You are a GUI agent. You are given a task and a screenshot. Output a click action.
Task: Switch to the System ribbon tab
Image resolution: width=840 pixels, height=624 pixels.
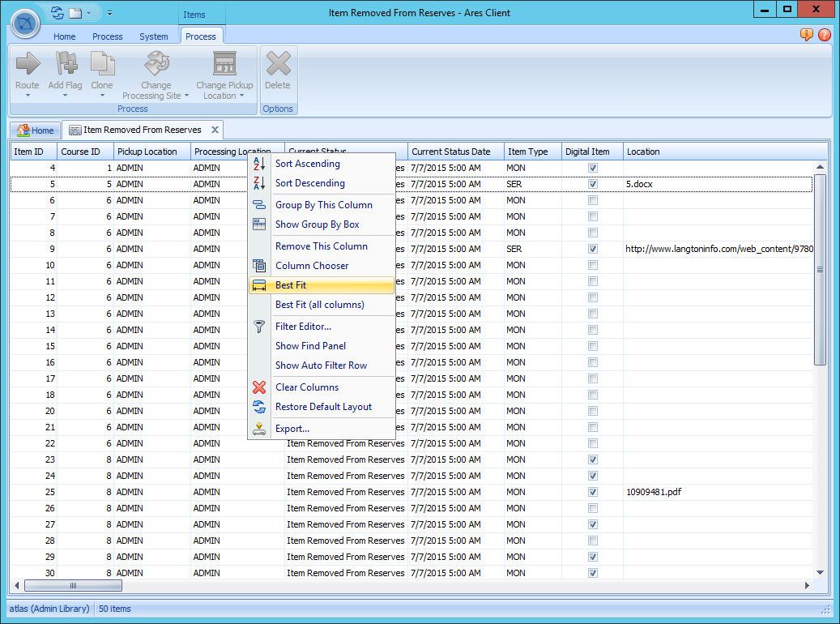tap(154, 36)
